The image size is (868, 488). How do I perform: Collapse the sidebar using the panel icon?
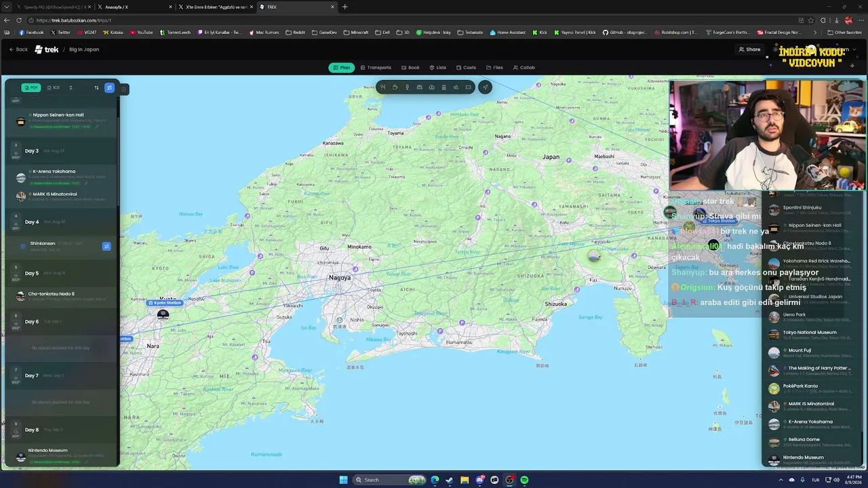[x=123, y=88]
